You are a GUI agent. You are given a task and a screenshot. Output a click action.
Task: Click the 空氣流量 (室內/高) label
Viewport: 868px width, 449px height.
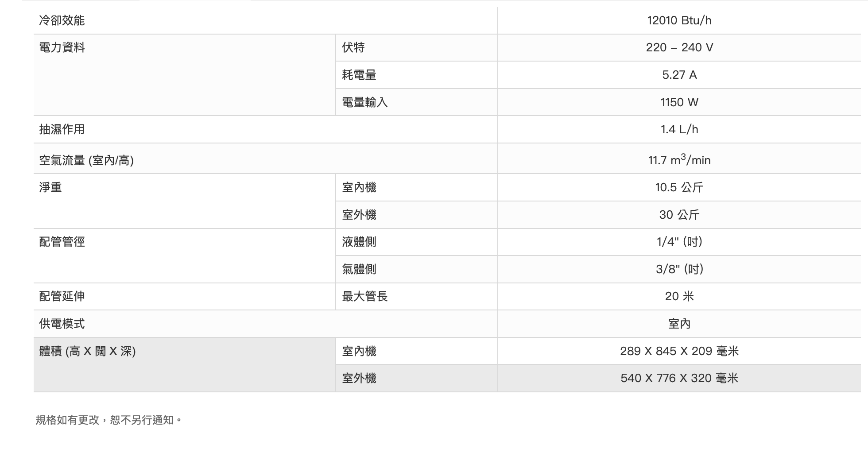(86, 160)
